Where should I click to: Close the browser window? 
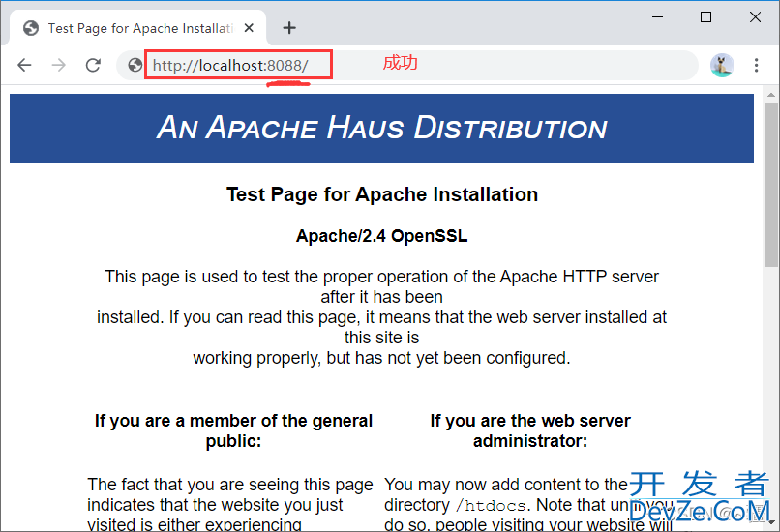click(755, 16)
